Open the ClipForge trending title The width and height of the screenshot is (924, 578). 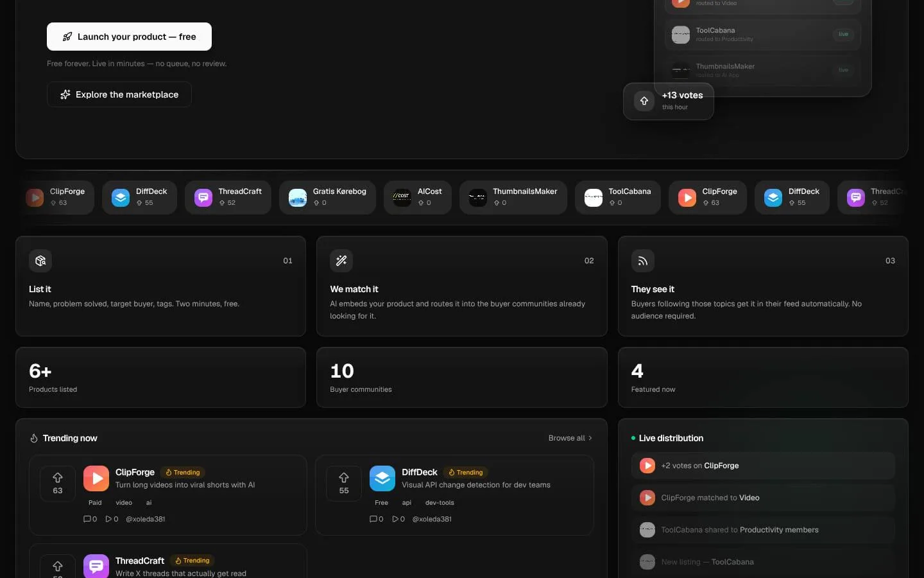(x=135, y=472)
